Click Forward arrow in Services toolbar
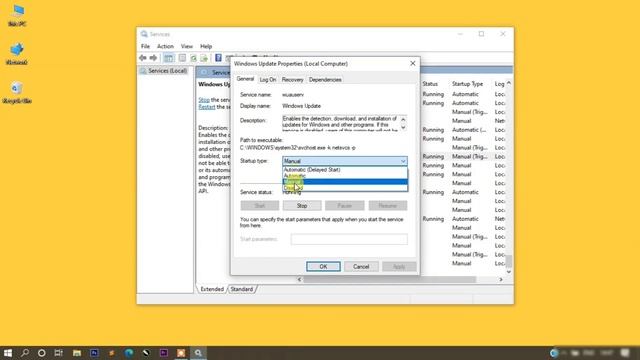 point(153,58)
